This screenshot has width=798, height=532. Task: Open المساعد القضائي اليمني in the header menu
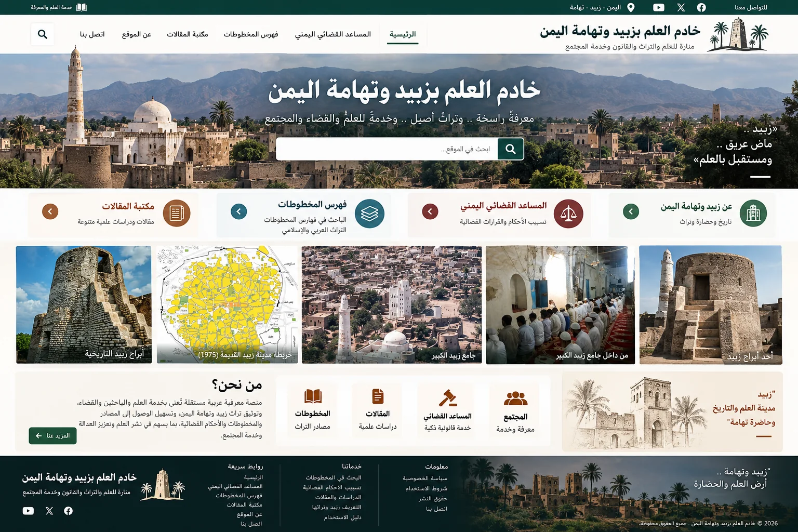pyautogui.click(x=333, y=34)
